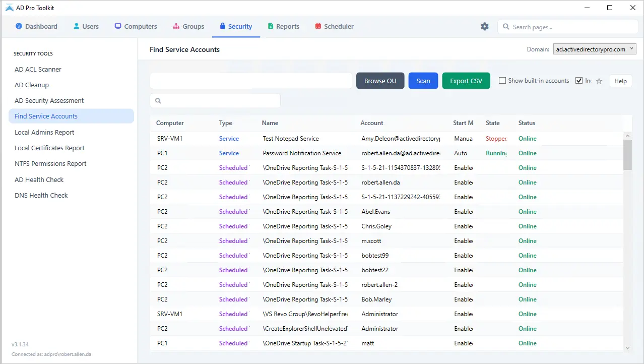Image resolution: width=644 pixels, height=364 pixels.
Task: Enable Show built-in accounts checkbox
Action: (x=502, y=81)
